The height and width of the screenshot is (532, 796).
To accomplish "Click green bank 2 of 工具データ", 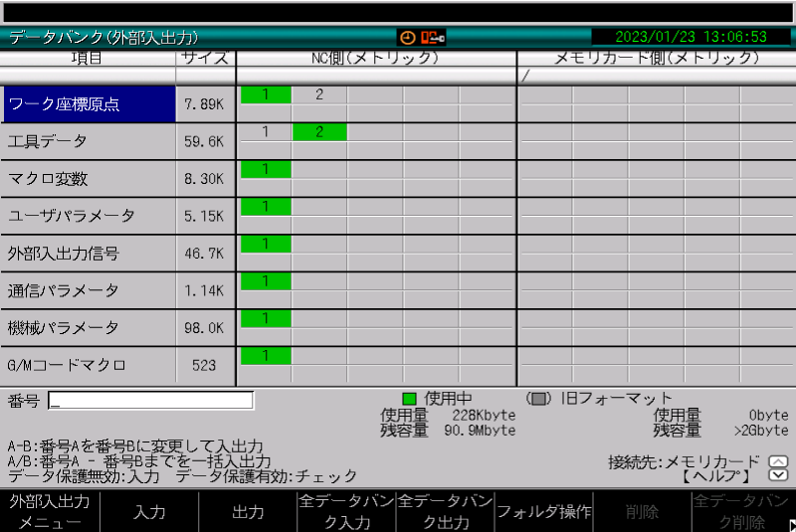I will pos(319,132).
